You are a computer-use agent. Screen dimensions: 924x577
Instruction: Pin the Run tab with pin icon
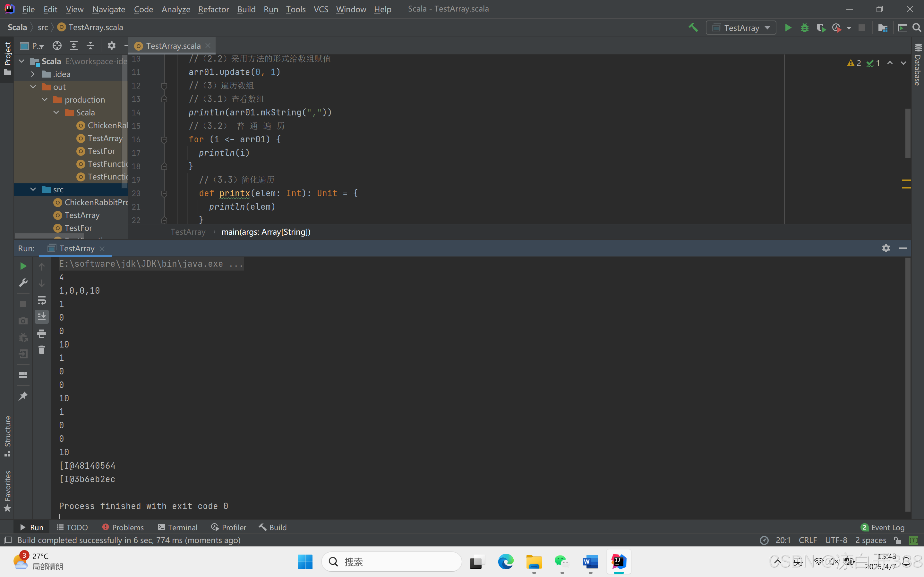pos(23,396)
